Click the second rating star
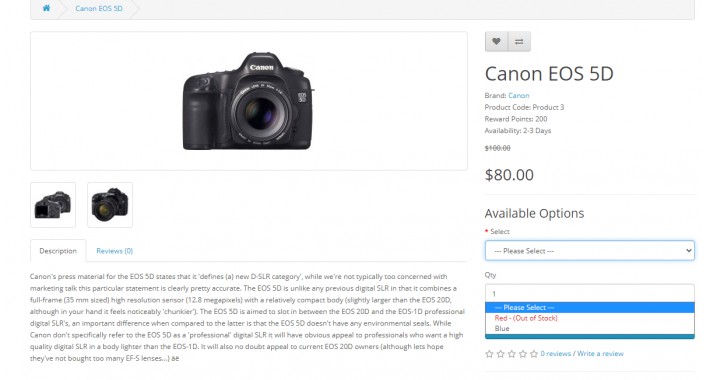The width and height of the screenshot is (710, 380). point(500,354)
